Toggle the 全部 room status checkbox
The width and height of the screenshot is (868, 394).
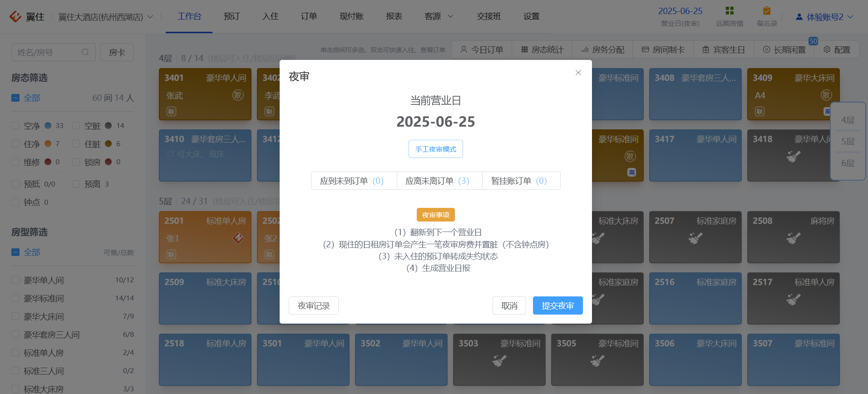(x=15, y=98)
